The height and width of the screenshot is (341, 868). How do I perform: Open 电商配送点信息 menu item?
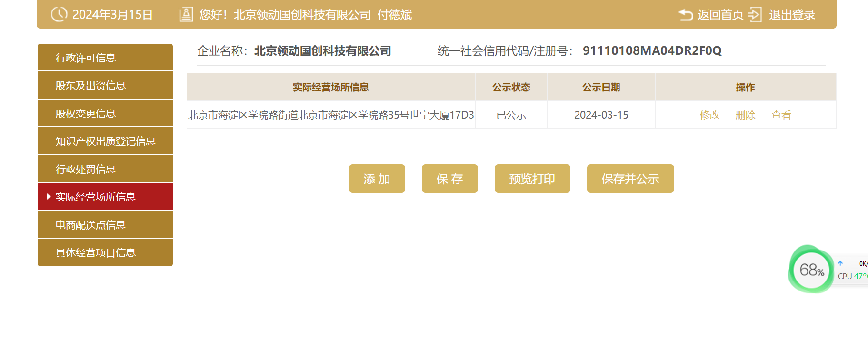[105, 225]
